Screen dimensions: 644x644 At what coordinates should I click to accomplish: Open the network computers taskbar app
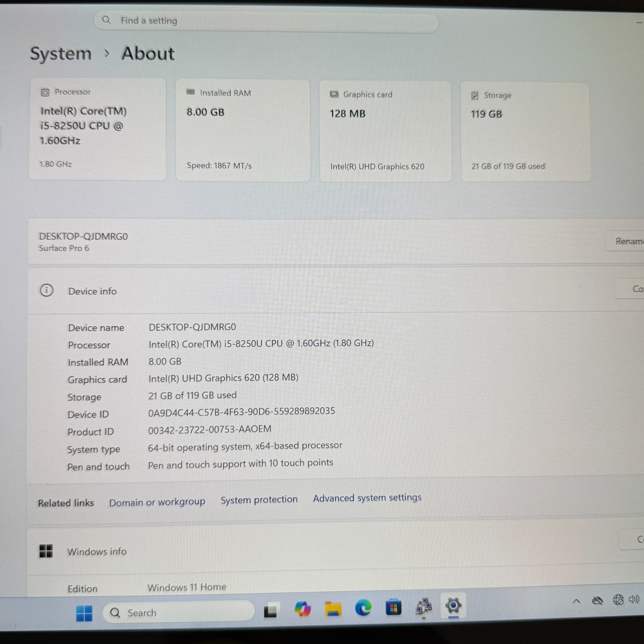[x=423, y=607]
